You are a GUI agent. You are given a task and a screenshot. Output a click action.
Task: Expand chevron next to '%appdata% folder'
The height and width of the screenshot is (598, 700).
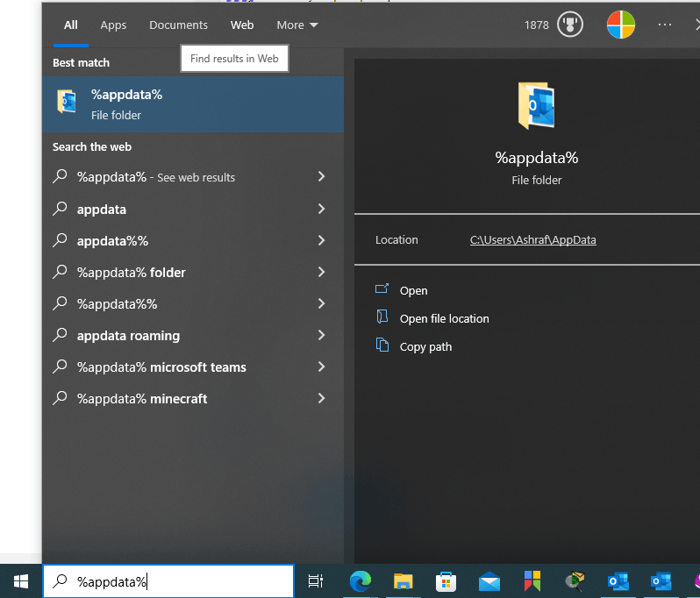(x=321, y=272)
